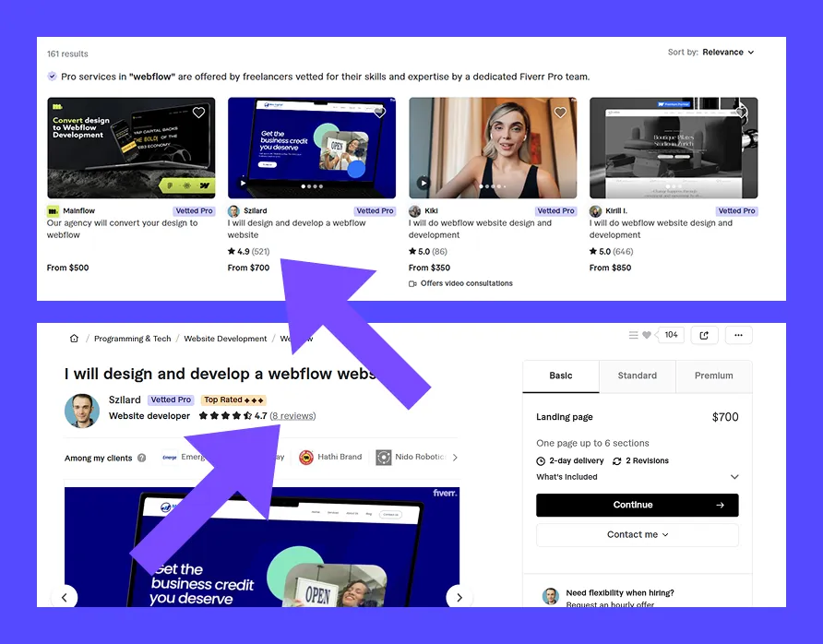The width and height of the screenshot is (823, 644).
Task: Share this gig via share icon
Action: [x=704, y=335]
